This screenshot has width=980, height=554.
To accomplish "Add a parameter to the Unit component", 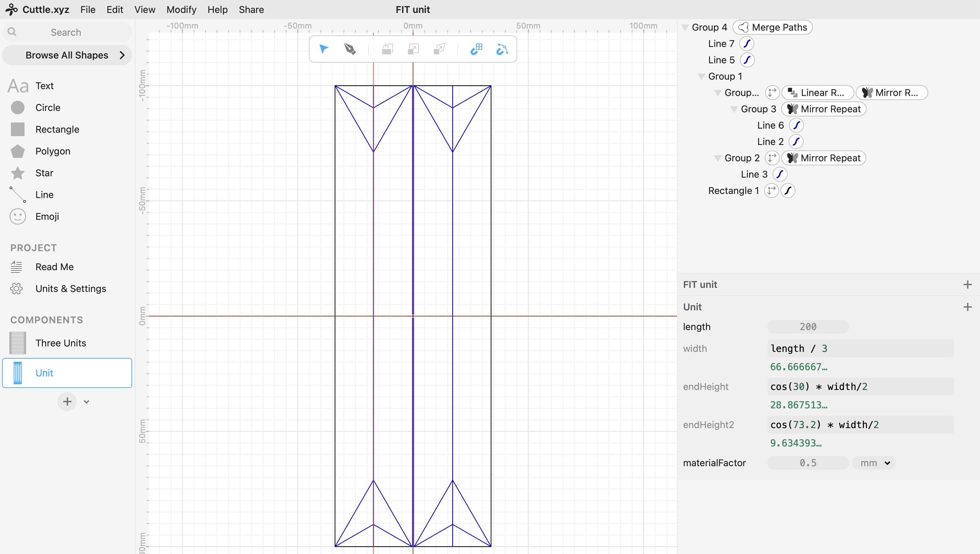I will click(967, 307).
